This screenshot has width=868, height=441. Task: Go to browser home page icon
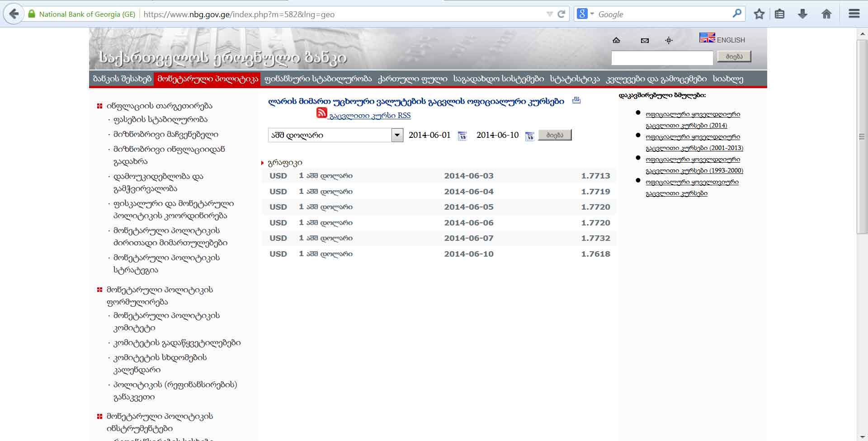click(826, 14)
